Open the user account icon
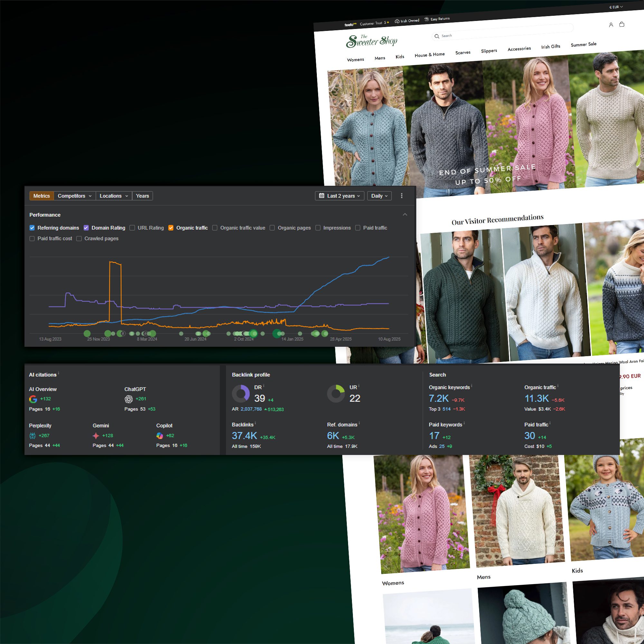644x644 pixels. click(x=611, y=25)
